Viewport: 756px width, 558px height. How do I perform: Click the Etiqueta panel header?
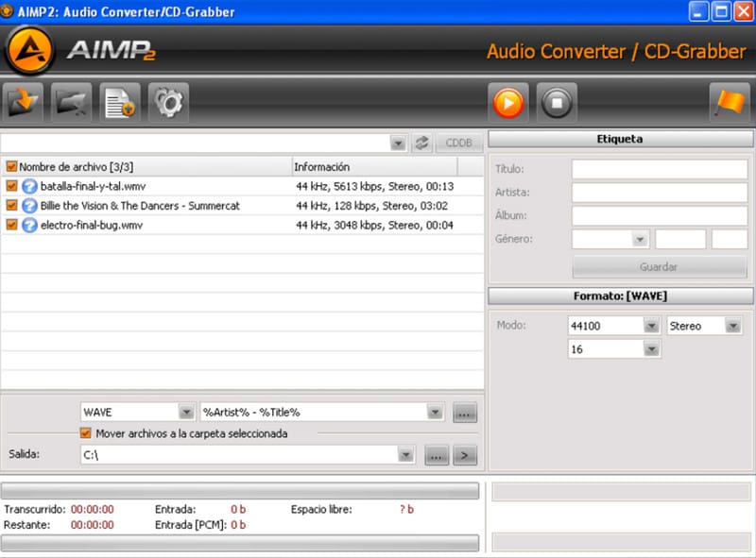(621, 138)
